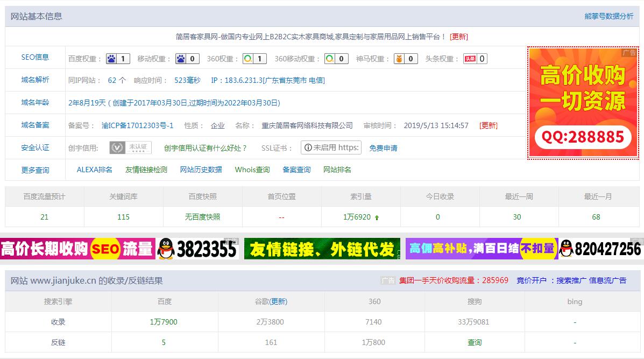Image resolution: width=644 pixels, height=359 pixels.
Task: Click the response time 523毫秒
Action: pyautogui.click(x=187, y=80)
